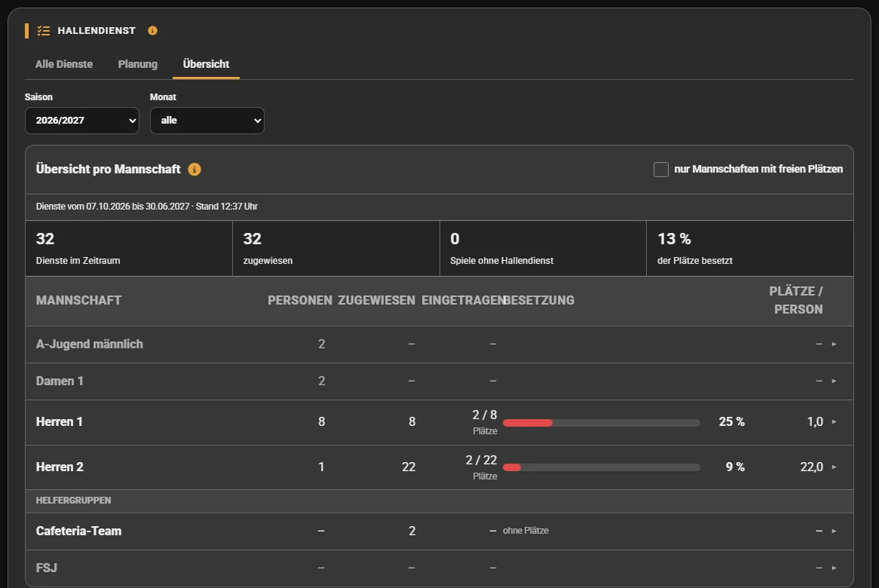
Task: Expand the Herren 1 row arrow
Action: 835,422
